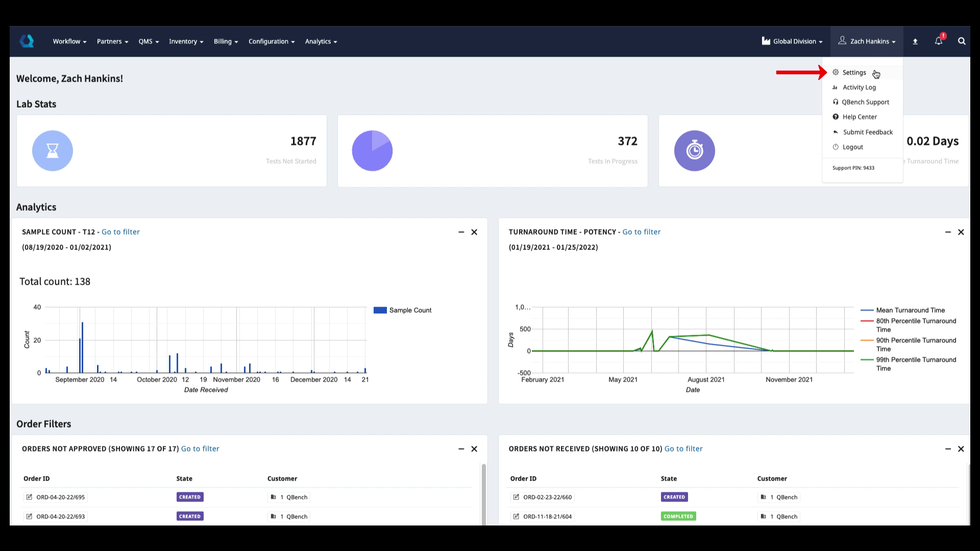Open Go to filter for Orders Not Approved
This screenshot has height=551, width=980.
click(x=200, y=448)
